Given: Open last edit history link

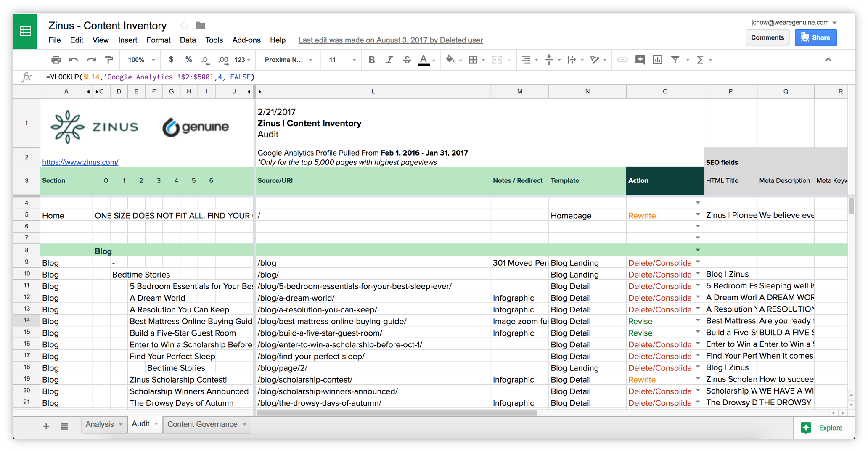Looking at the screenshot, I should pos(390,40).
